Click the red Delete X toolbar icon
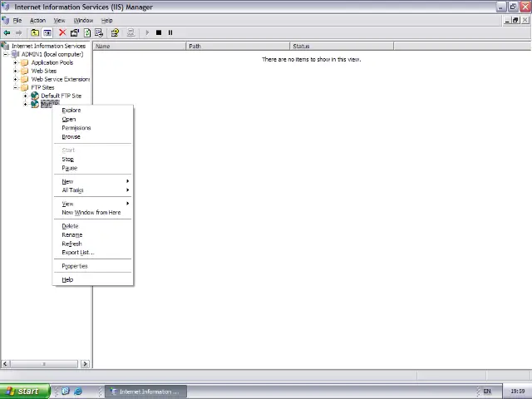The image size is (532, 399). (x=62, y=32)
